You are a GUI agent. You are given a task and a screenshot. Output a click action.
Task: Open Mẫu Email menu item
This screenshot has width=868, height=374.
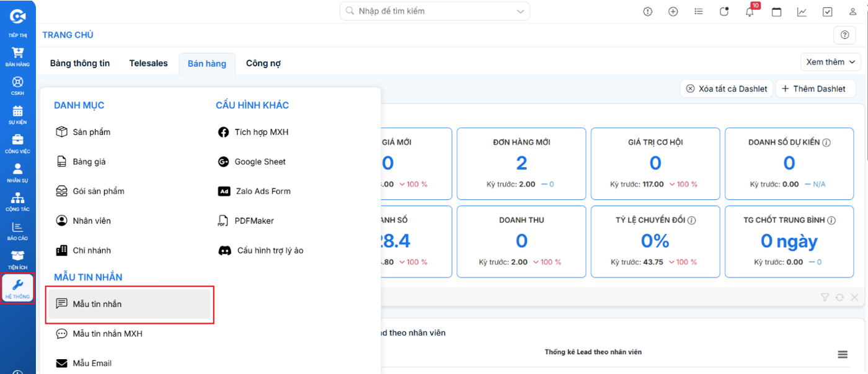tap(84, 363)
